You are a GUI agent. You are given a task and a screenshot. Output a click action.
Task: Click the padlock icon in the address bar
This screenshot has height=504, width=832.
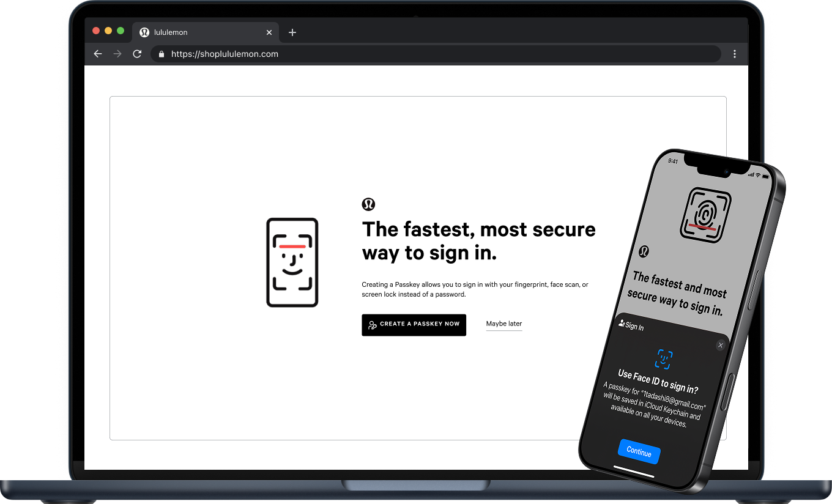[162, 54]
